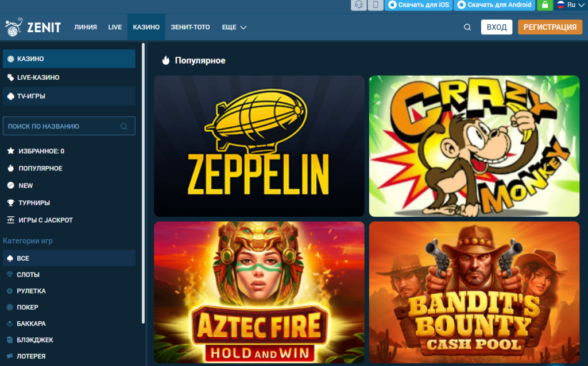This screenshot has height=366, width=588.
Task: Open Зенит-Тото from the top menu
Action: [x=190, y=27]
